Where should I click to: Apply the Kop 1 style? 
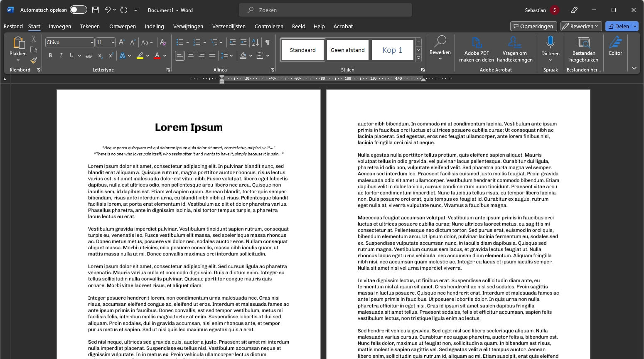coord(393,50)
